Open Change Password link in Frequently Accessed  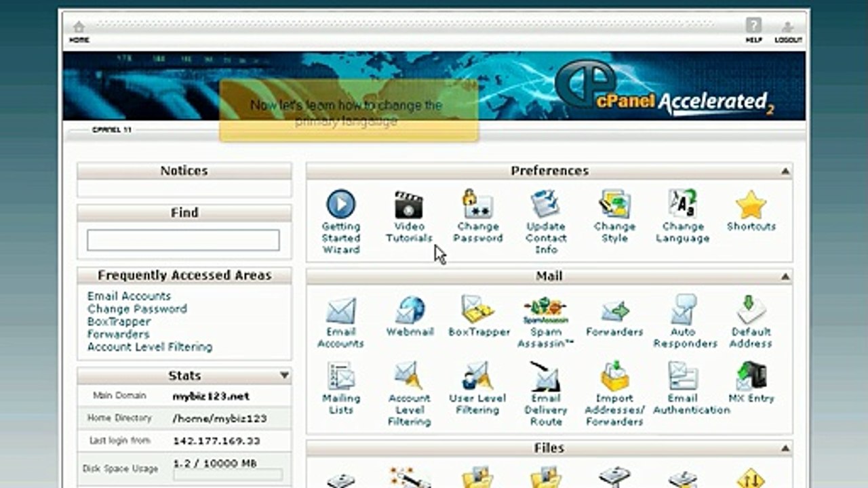137,309
